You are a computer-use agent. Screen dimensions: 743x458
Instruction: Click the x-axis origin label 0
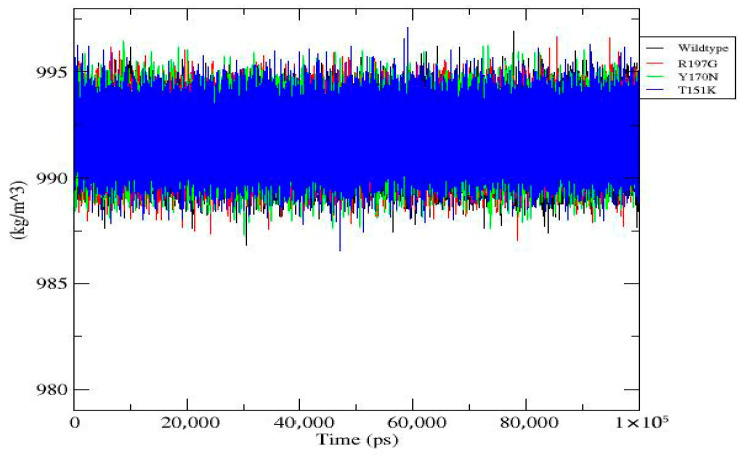click(74, 422)
